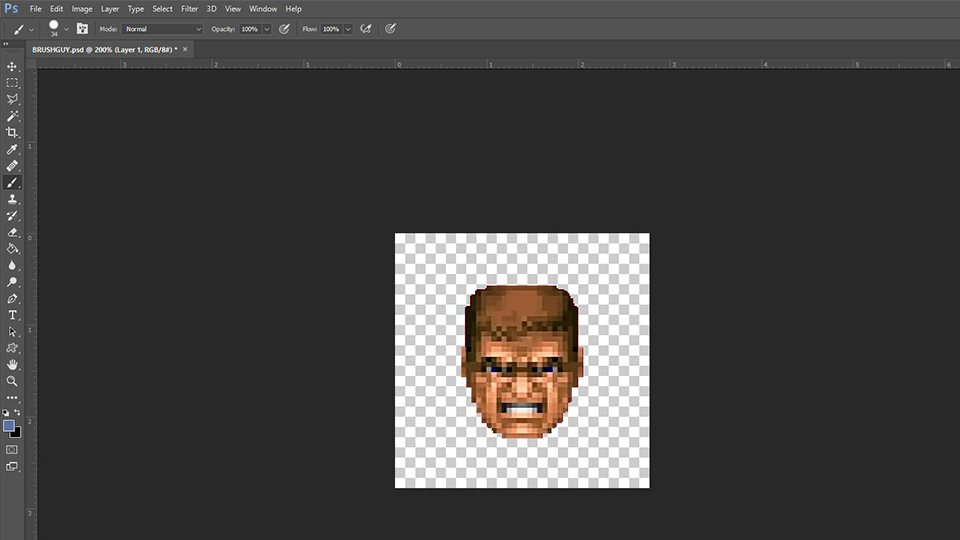Expand the Opacity slider dropdown arrow
Viewport: 960px width, 540px height.
[x=266, y=29]
